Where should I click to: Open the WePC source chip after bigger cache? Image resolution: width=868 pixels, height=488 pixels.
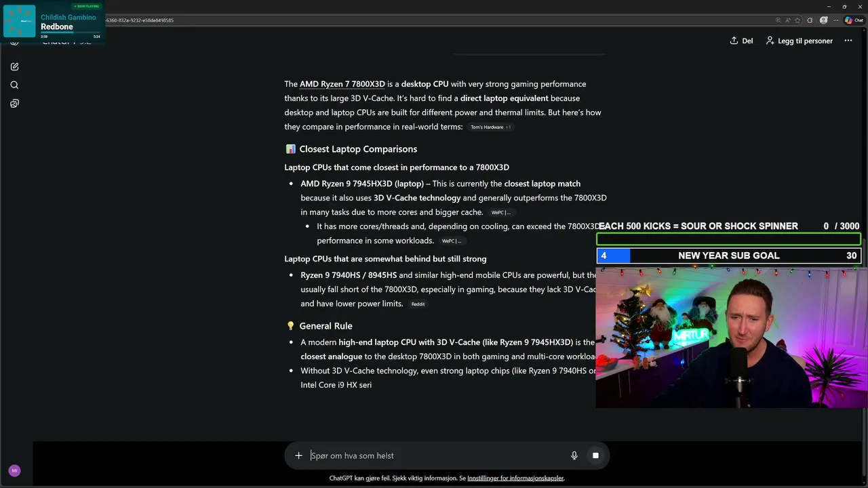[x=500, y=213]
